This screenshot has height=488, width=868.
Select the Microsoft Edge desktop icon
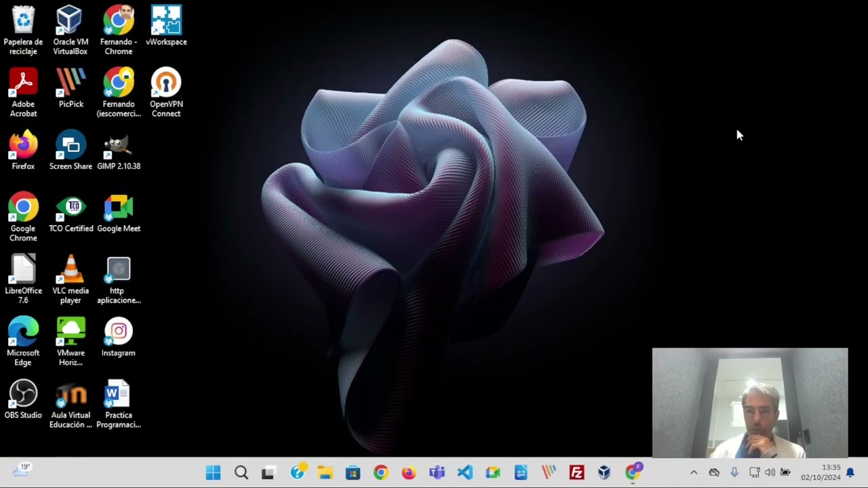pyautogui.click(x=23, y=342)
